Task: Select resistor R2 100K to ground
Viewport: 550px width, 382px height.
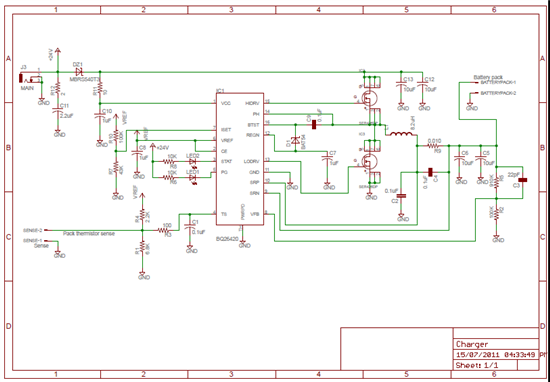Action: pyautogui.click(x=496, y=213)
